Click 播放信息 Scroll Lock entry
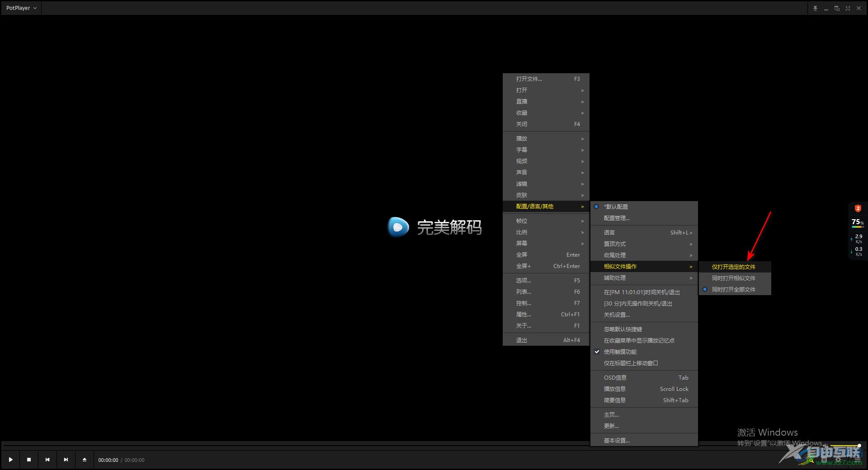The height and width of the screenshot is (470, 868). point(644,389)
